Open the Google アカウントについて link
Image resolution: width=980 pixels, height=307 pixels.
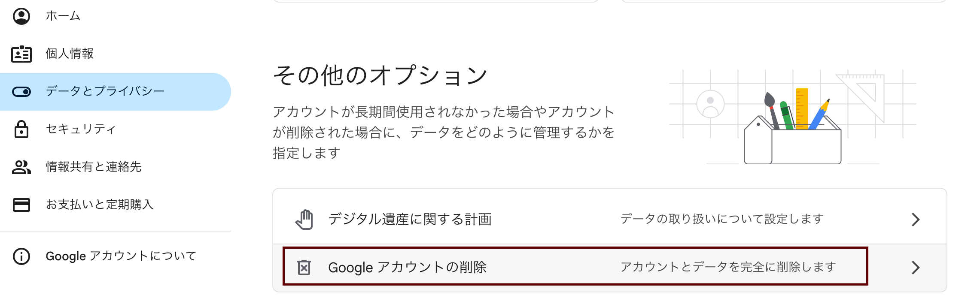pos(121,256)
